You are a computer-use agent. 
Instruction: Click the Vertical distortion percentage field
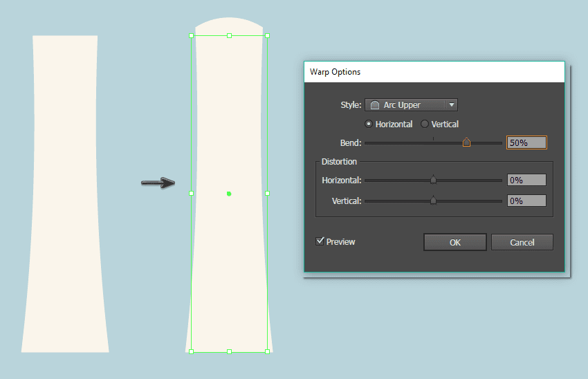(526, 201)
